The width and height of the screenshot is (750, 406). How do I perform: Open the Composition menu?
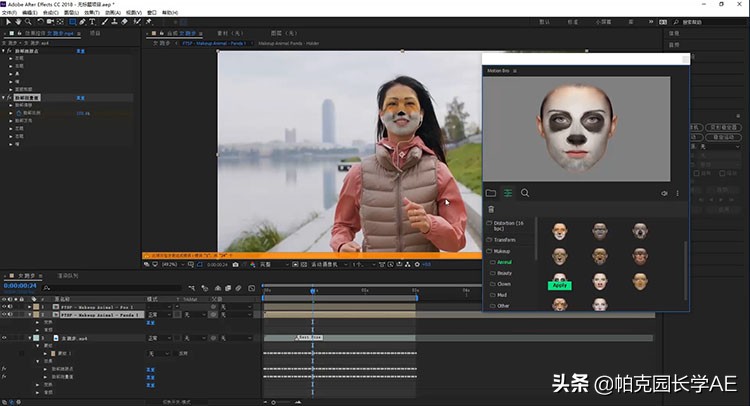[x=51, y=12]
